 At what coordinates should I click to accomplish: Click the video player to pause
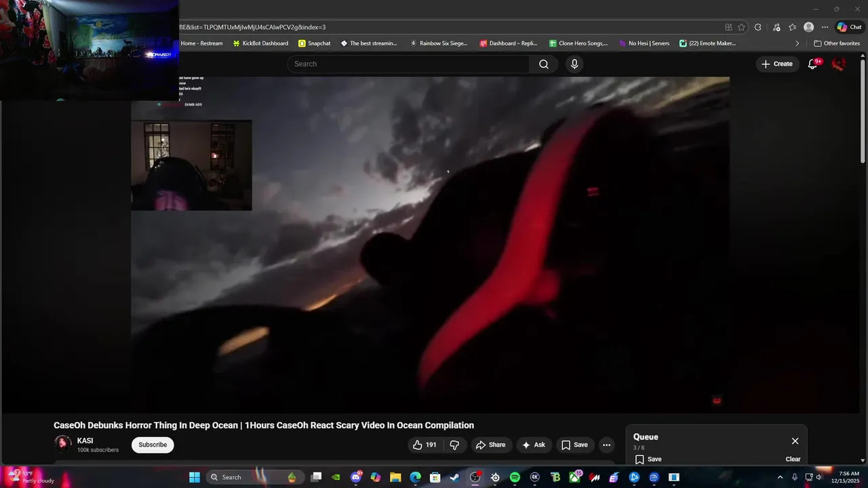click(x=430, y=245)
